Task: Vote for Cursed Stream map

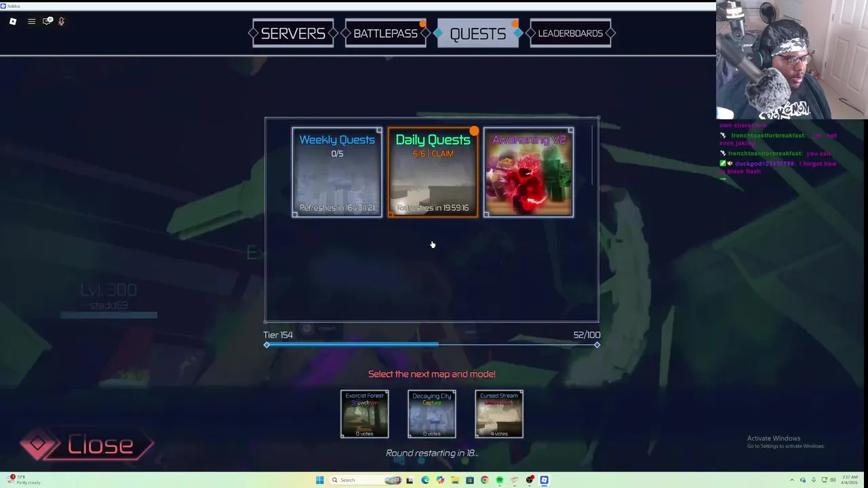Action: (x=498, y=414)
